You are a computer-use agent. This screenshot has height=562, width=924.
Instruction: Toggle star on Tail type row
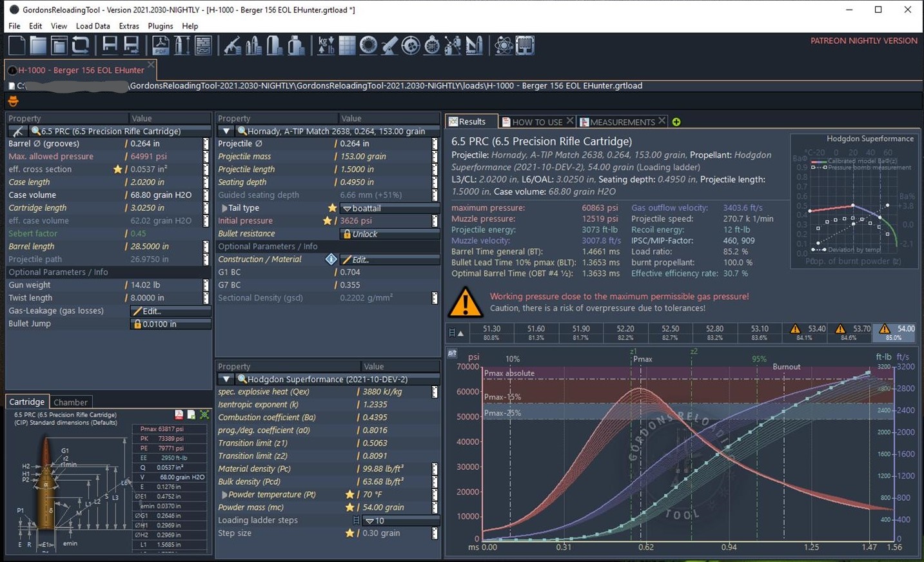click(x=332, y=208)
